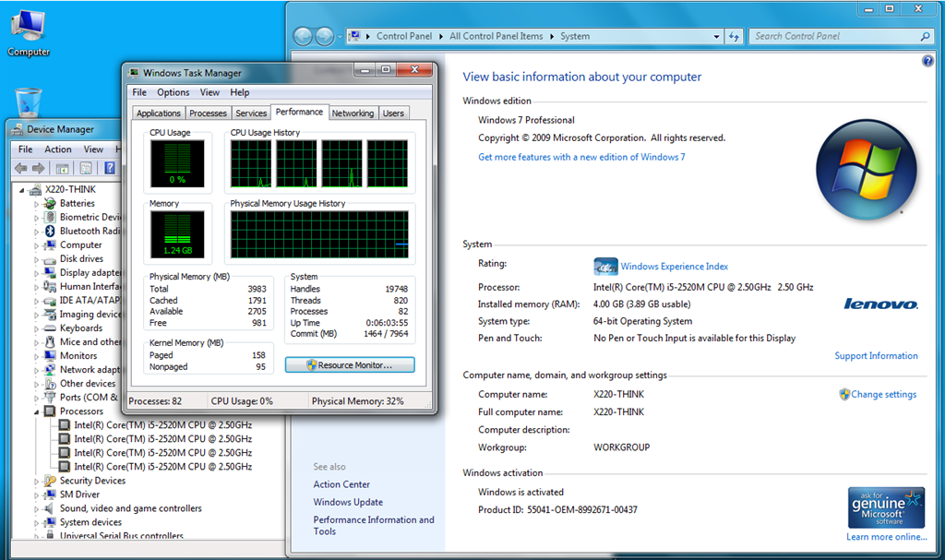Click the Sound, video and game controllers icon
945x560 pixels.
pos(50,508)
